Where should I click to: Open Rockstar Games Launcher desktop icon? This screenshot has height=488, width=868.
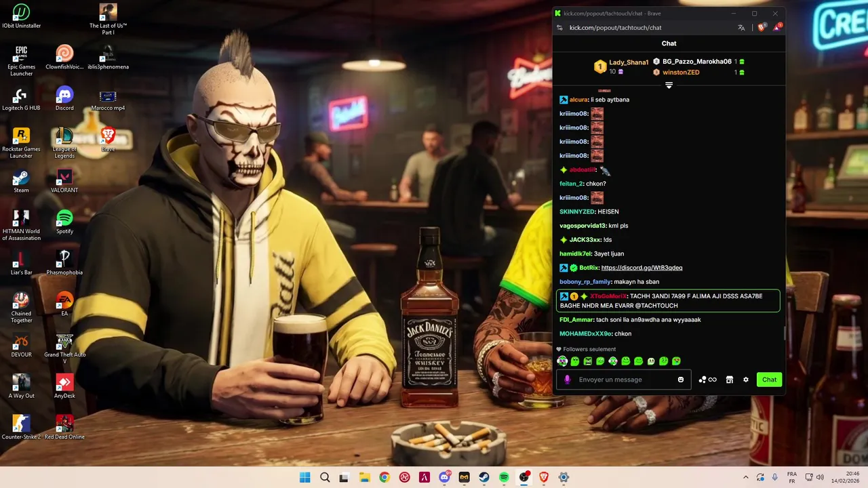point(21,143)
